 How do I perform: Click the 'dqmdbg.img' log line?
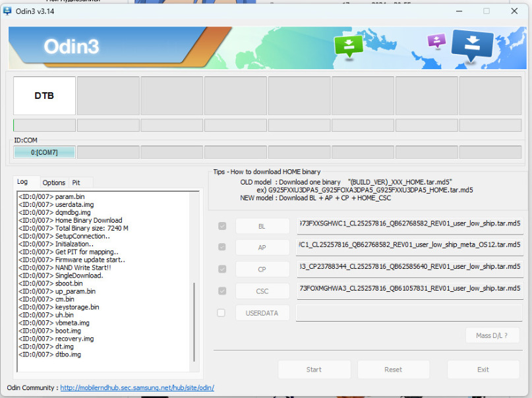[55, 213]
